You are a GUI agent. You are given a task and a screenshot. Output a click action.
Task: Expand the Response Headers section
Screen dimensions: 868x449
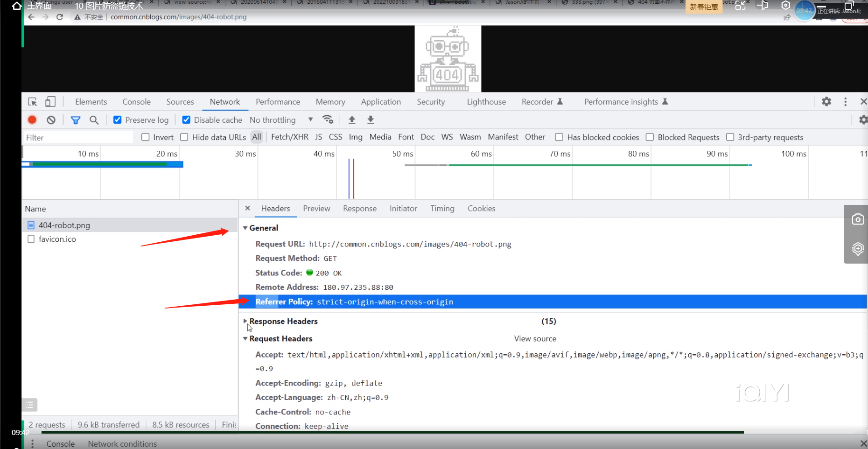245,321
